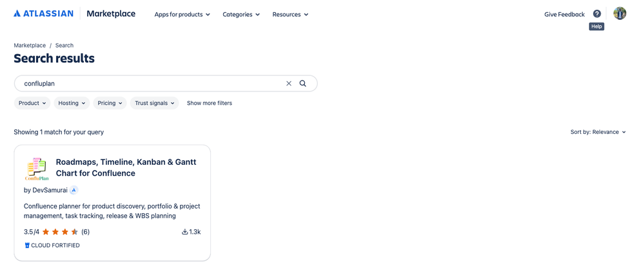
Task: Go to the Marketplace breadcrumb link
Action: coord(30,46)
